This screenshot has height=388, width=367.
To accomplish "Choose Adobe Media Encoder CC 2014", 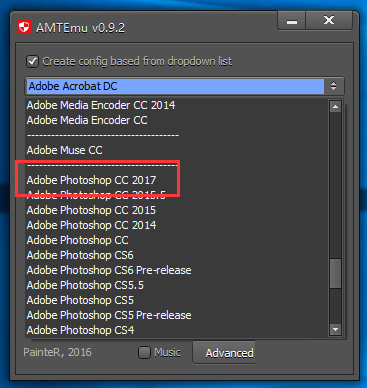I will click(x=101, y=105).
